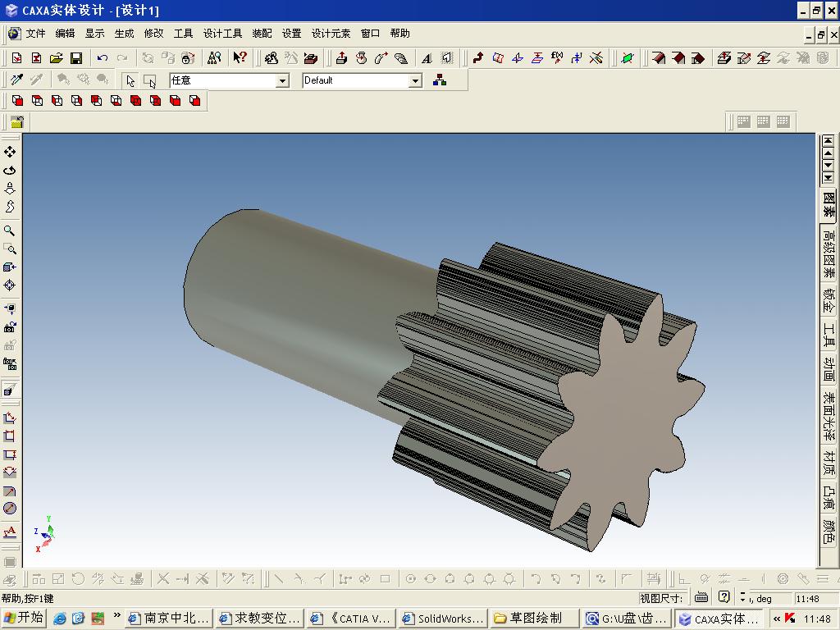Click the green plane icon in toolbar

[x=628, y=58]
